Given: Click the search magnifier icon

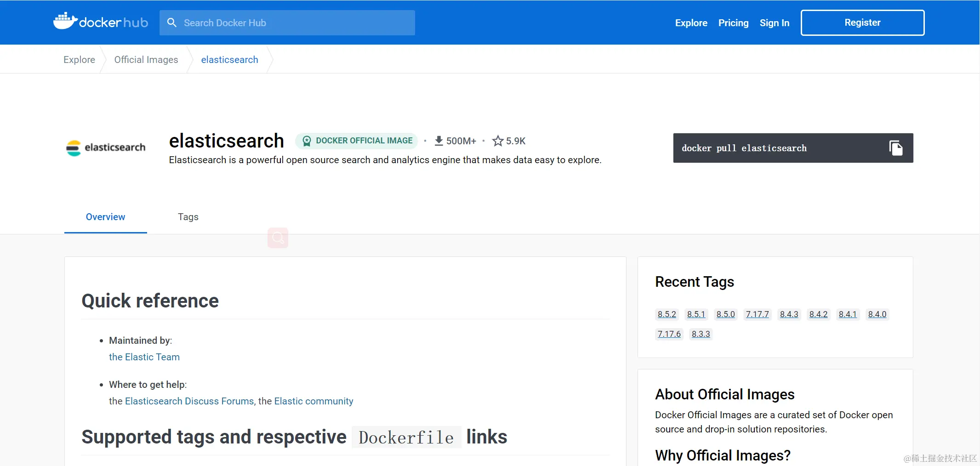Looking at the screenshot, I should [x=172, y=23].
